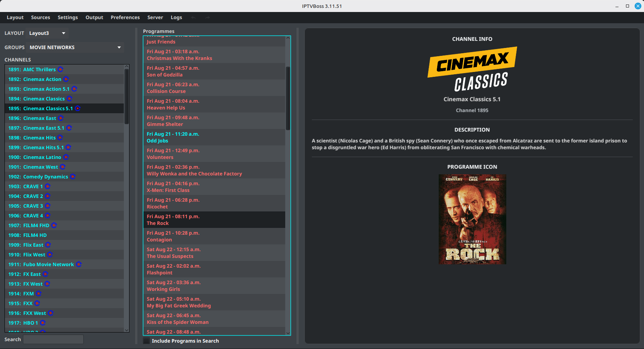Viewport: 644px width, 349px height.
Task: Open the Server menu
Action: point(155,17)
